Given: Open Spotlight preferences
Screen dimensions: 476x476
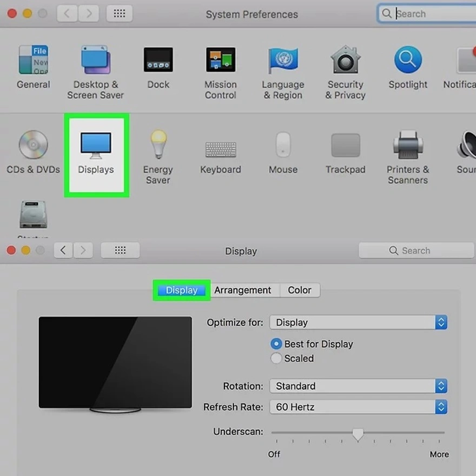Looking at the screenshot, I should (x=407, y=59).
